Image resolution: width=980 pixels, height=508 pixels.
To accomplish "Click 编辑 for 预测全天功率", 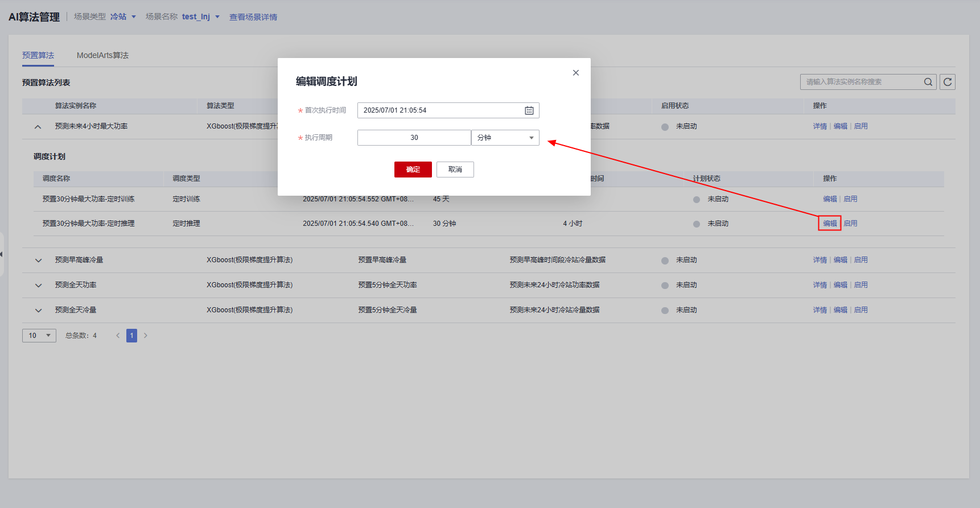I will (841, 285).
